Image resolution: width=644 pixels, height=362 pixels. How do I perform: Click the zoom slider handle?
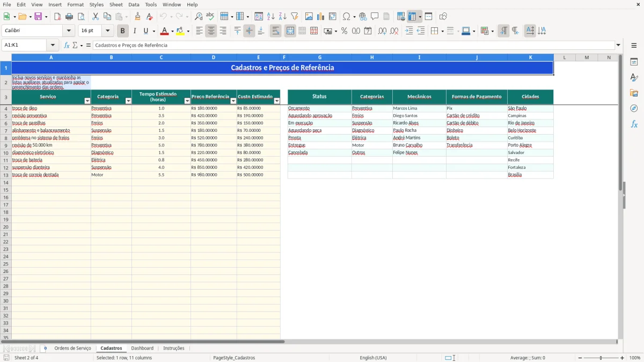[601, 358]
